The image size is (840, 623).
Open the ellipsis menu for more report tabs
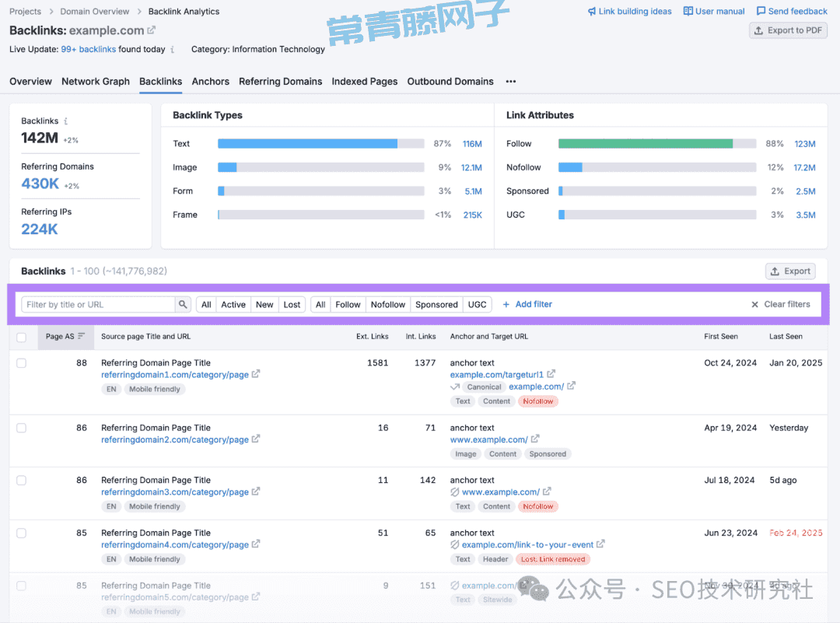(511, 81)
